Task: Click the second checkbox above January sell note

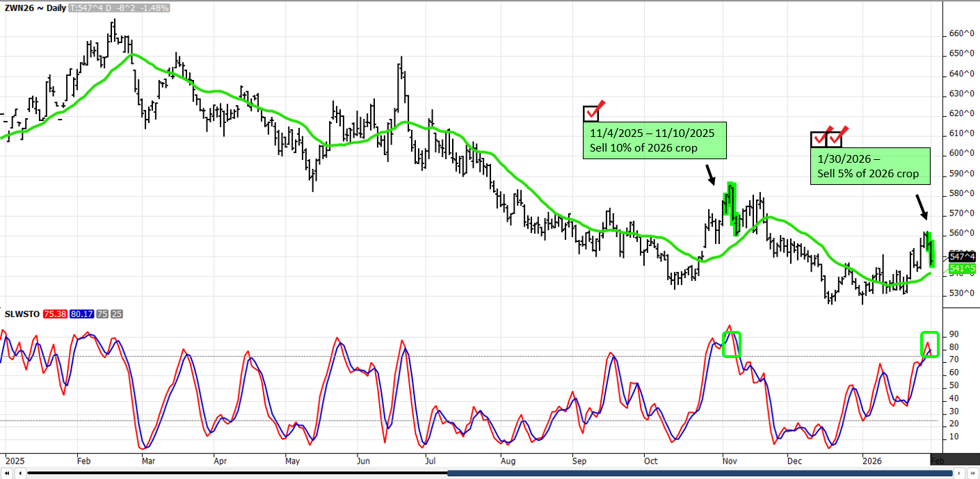Action: click(x=835, y=138)
